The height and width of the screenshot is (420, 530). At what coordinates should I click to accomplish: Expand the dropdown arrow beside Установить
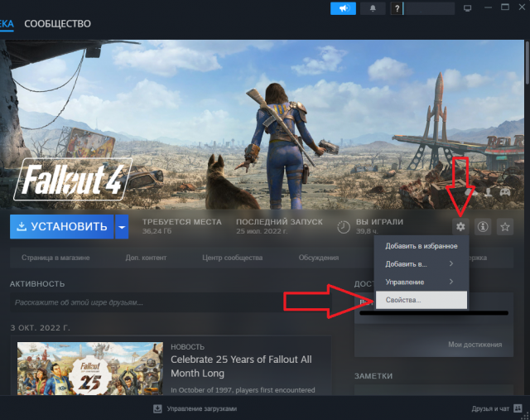pyautogui.click(x=122, y=226)
